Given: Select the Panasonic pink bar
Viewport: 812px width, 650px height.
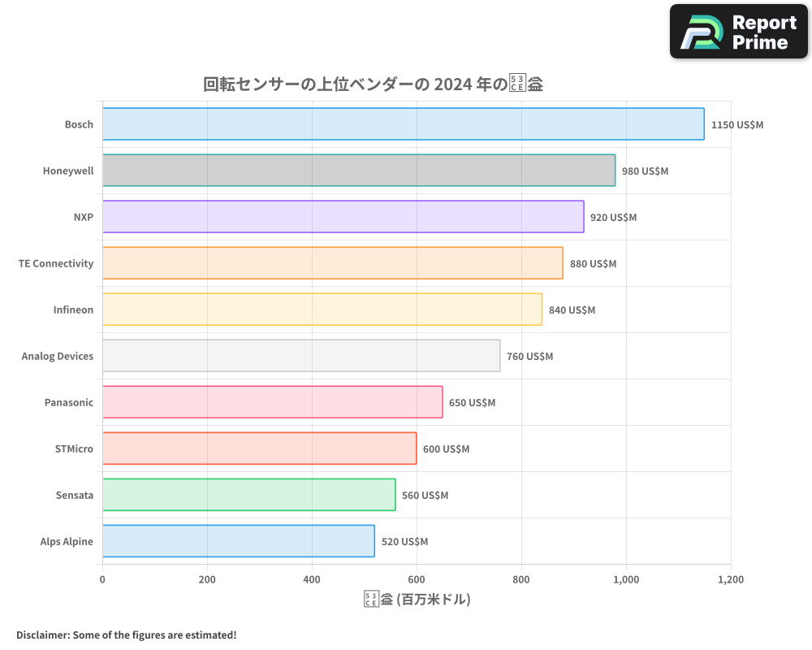Looking at the screenshot, I should pos(272,402).
